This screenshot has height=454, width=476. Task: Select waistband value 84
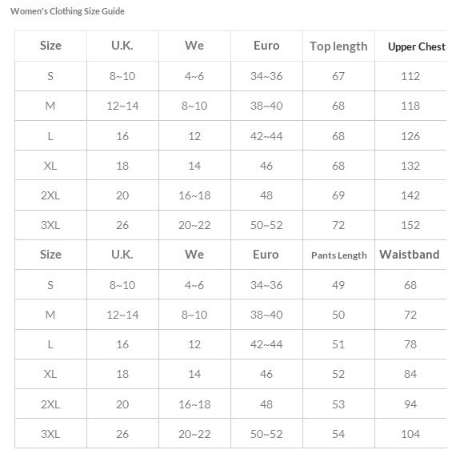(410, 374)
